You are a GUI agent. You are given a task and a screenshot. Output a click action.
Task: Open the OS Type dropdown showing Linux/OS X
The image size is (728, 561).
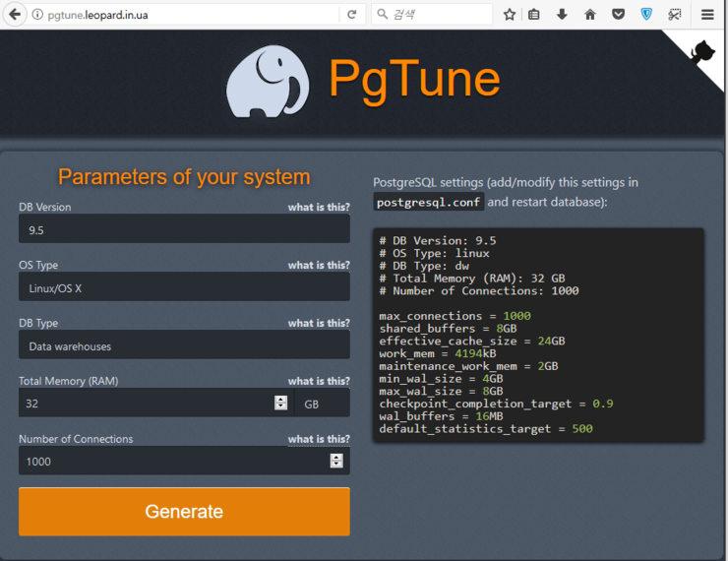[x=184, y=287]
